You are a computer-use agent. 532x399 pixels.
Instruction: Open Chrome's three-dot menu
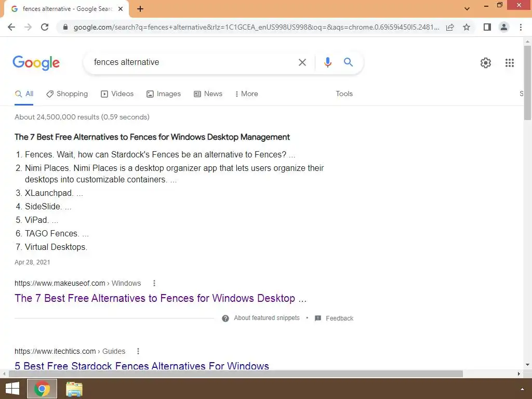pyautogui.click(x=521, y=27)
